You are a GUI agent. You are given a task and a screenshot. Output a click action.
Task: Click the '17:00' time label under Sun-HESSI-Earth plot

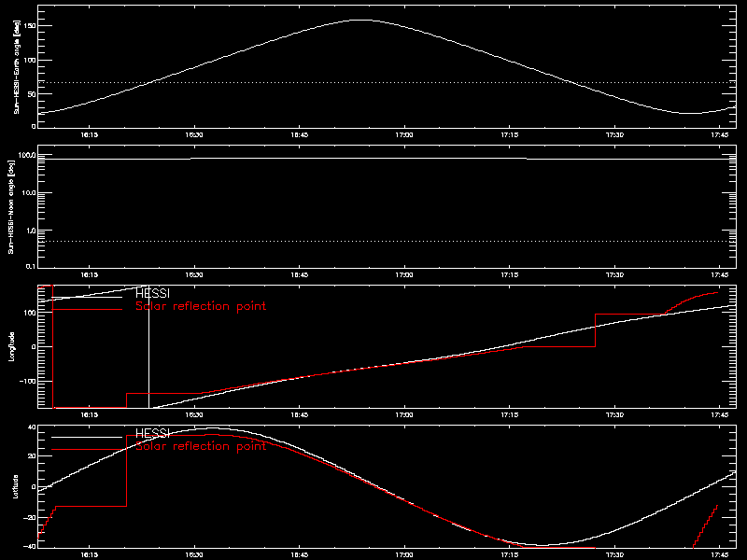404,135
